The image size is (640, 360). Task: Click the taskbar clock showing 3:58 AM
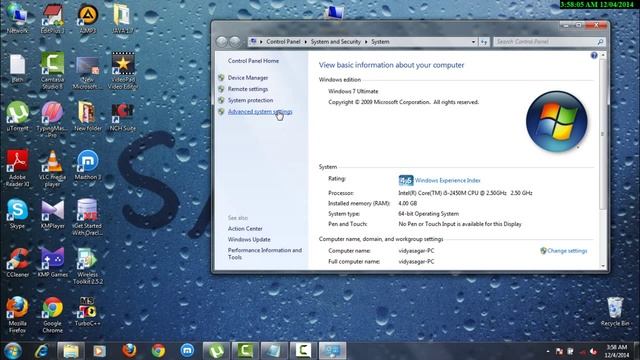(616, 351)
